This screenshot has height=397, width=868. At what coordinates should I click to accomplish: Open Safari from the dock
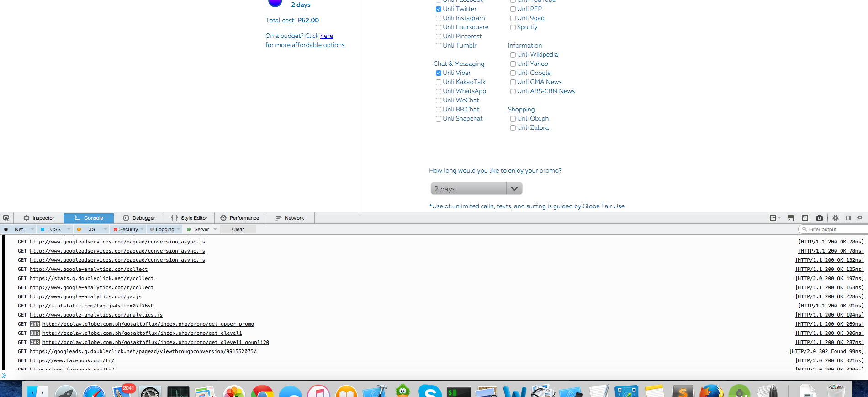coord(94,392)
